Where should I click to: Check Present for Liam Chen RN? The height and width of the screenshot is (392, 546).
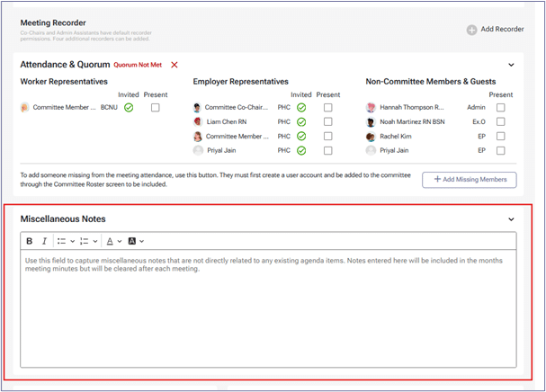[327, 122]
